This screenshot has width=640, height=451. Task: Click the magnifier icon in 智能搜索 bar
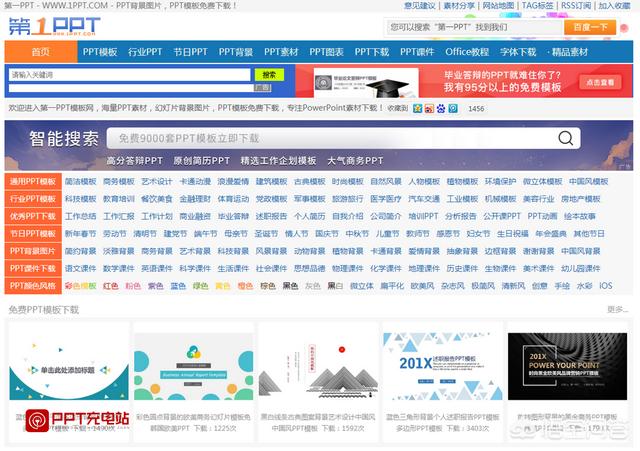click(x=567, y=139)
